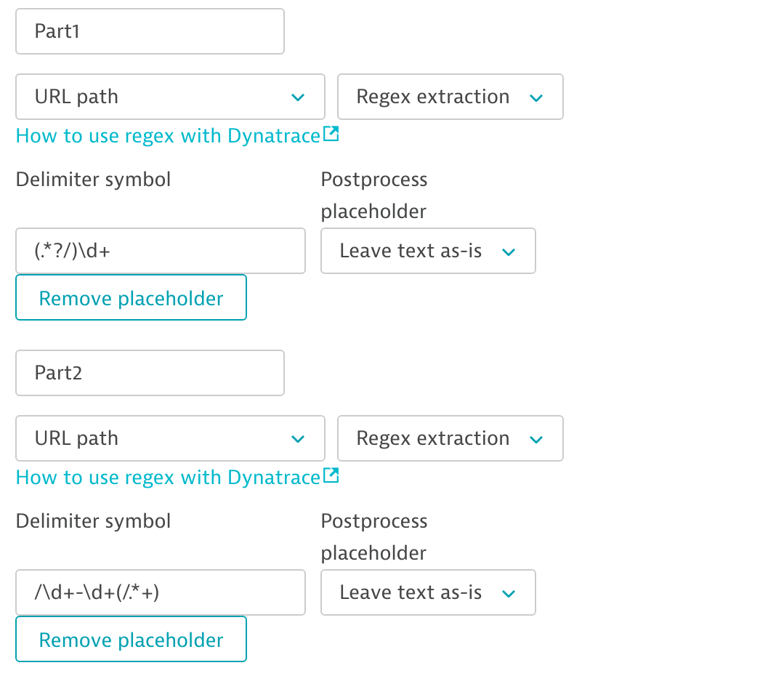The image size is (784, 676).
Task: Expand Part2's Regex extraction dropdown
Action: [x=450, y=438]
